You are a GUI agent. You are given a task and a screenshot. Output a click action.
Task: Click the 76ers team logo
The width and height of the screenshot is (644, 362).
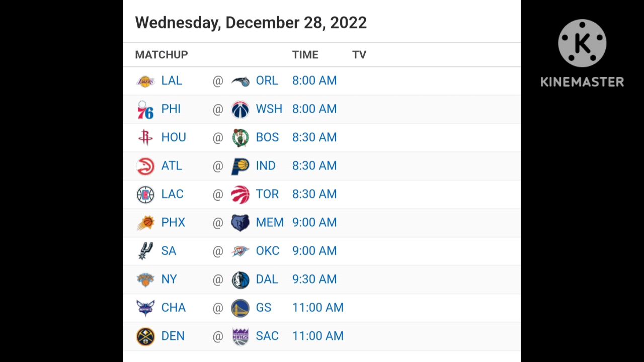[x=145, y=110]
